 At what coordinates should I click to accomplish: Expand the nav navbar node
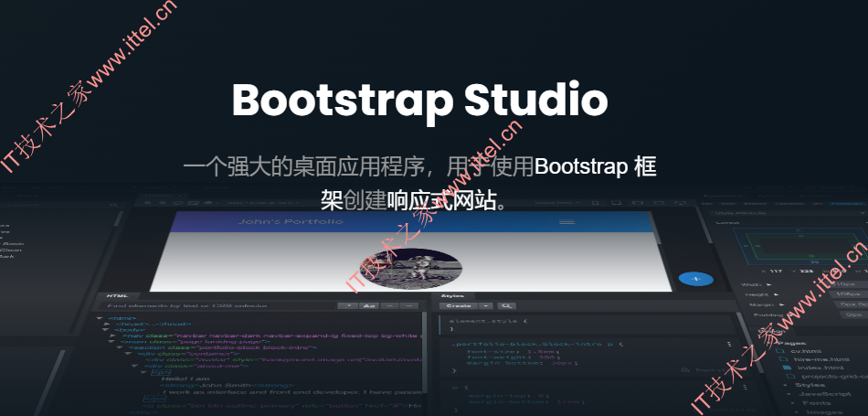tap(112, 336)
